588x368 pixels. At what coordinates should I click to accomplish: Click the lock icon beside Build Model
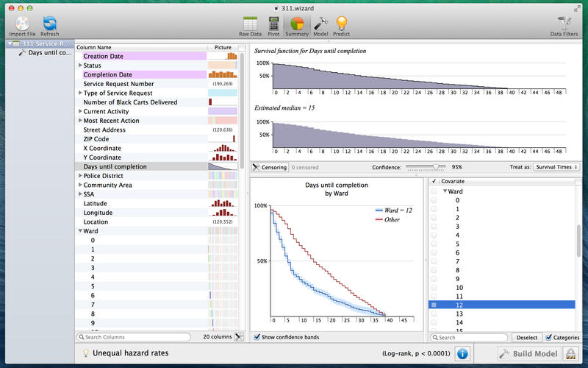570,354
